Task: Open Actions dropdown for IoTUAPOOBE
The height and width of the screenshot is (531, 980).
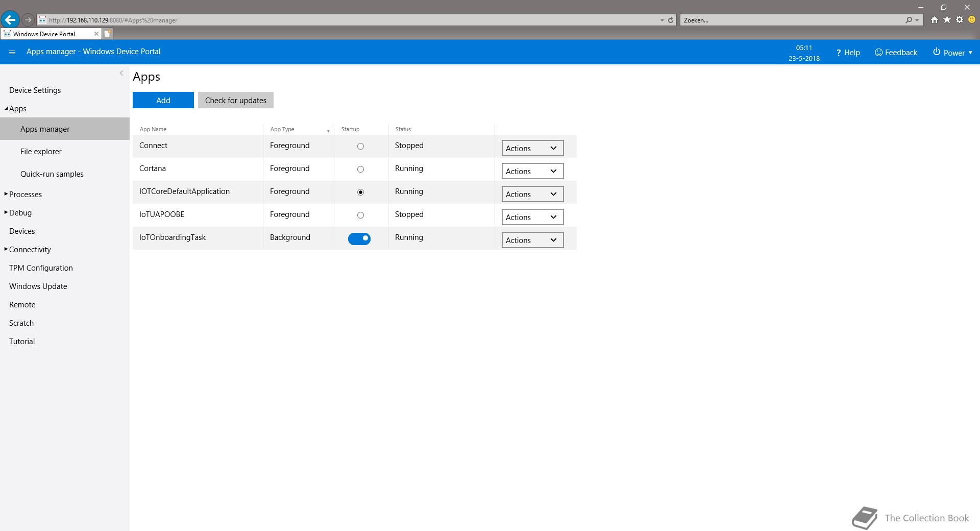Action: click(x=532, y=217)
